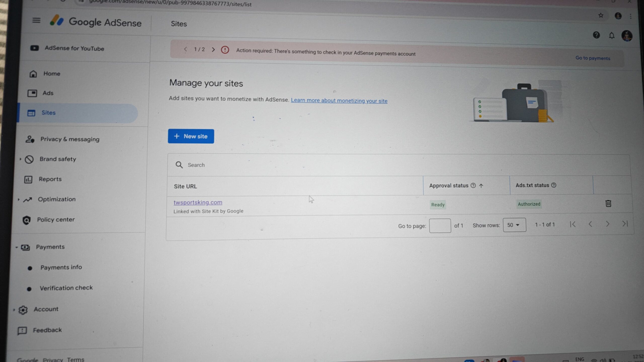Image resolution: width=644 pixels, height=362 pixels.
Task: Open the account profile avatar
Action: coord(627,36)
